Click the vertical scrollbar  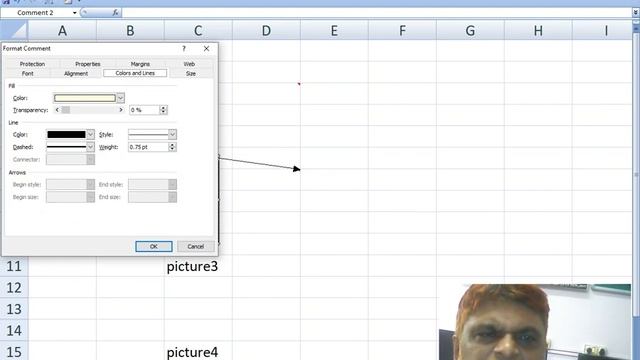[636, 176]
